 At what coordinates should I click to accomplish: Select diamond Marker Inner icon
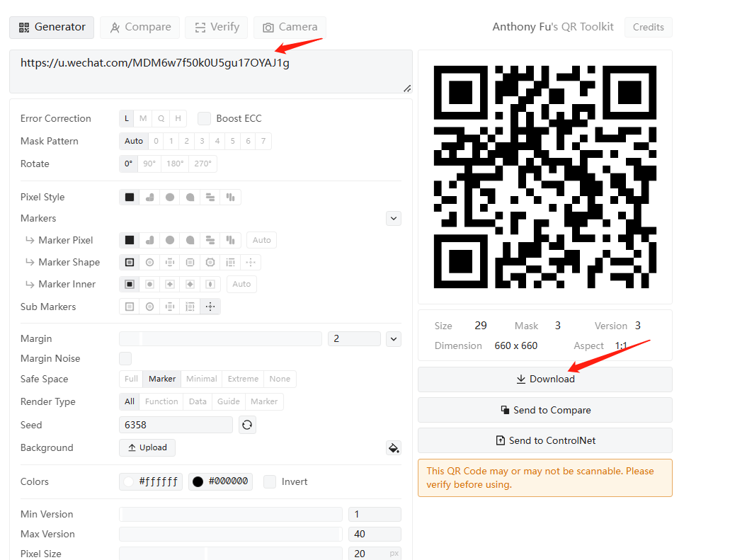[x=190, y=285]
